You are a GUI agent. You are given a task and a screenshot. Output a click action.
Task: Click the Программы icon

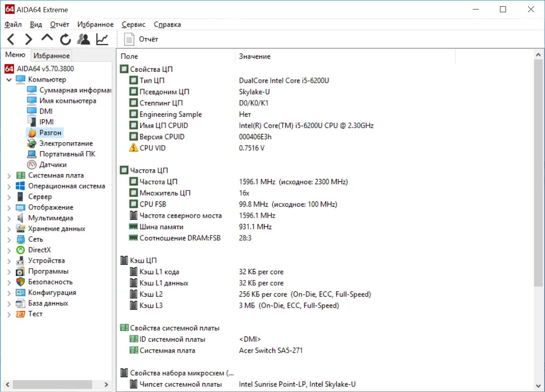coord(21,271)
